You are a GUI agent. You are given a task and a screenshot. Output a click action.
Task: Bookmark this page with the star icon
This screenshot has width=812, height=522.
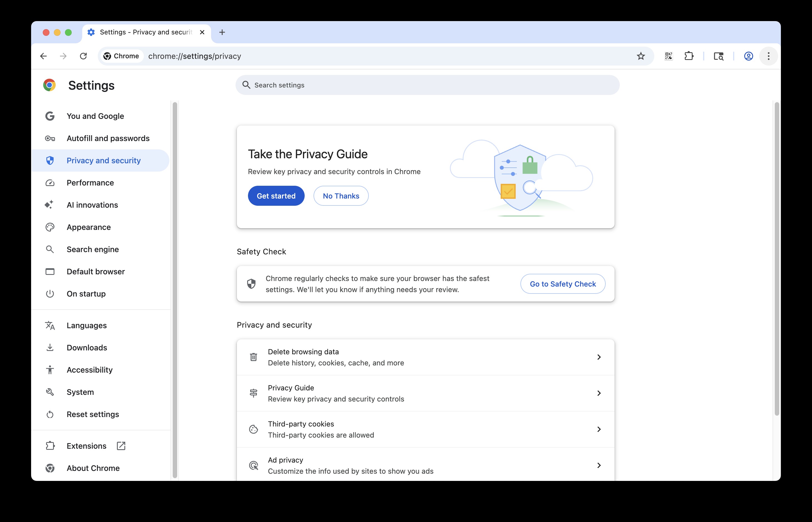[x=640, y=56]
